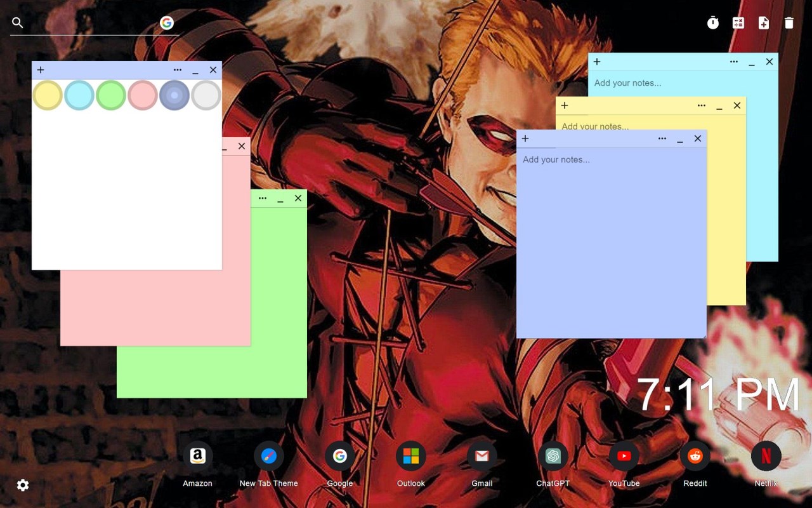Screen dimensions: 812x508
Task: Open the Outlook shortcut
Action: 411,456
